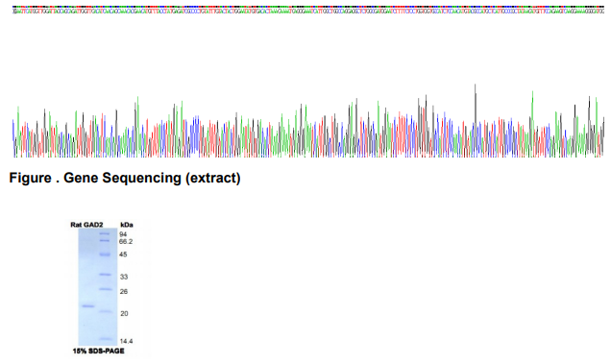Click the 45 kDa marker label
The image size is (611, 364).
123,255
